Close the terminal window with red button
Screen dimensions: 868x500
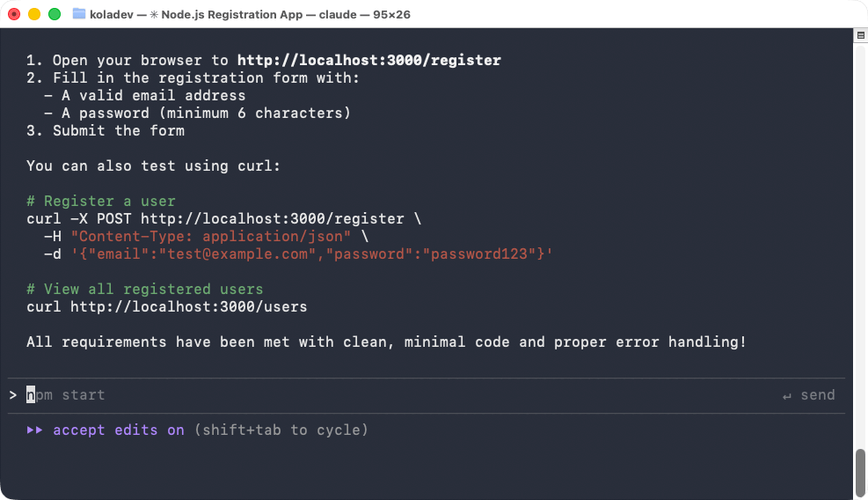(15, 14)
